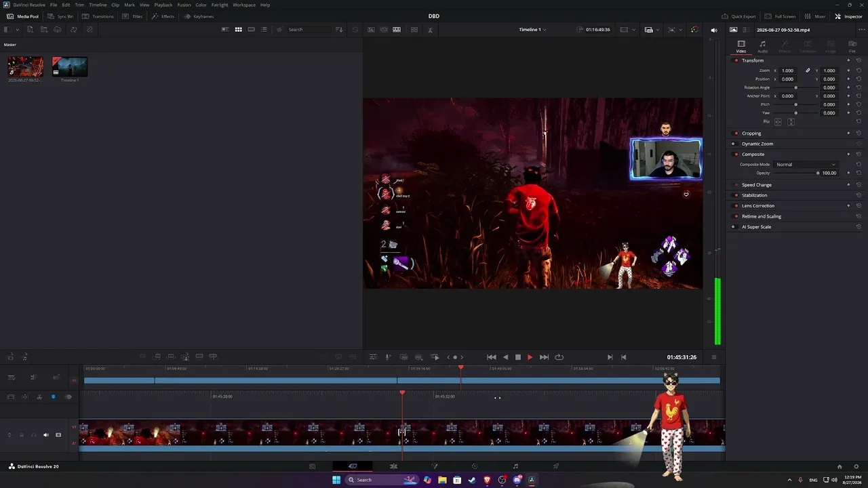Click the Play forward button
This screenshot has height=488, width=868.
pos(530,357)
